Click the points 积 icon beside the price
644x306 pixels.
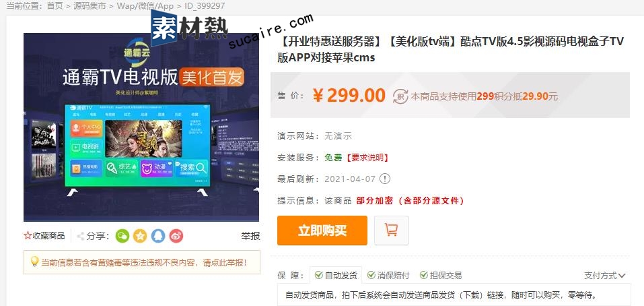point(400,96)
